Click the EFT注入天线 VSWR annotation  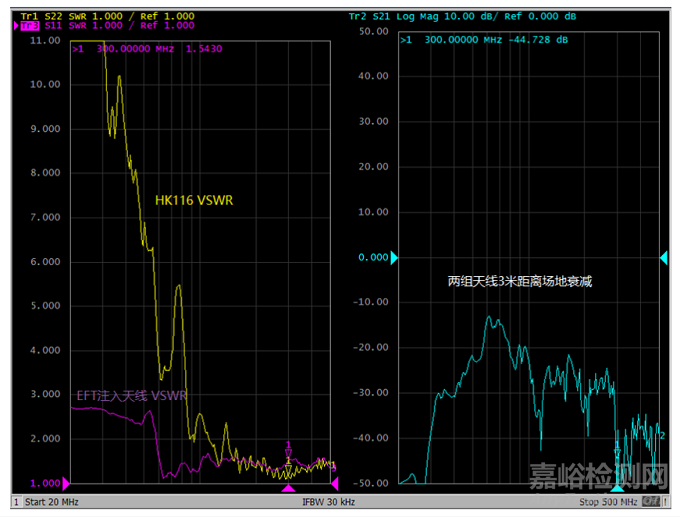click(x=133, y=396)
